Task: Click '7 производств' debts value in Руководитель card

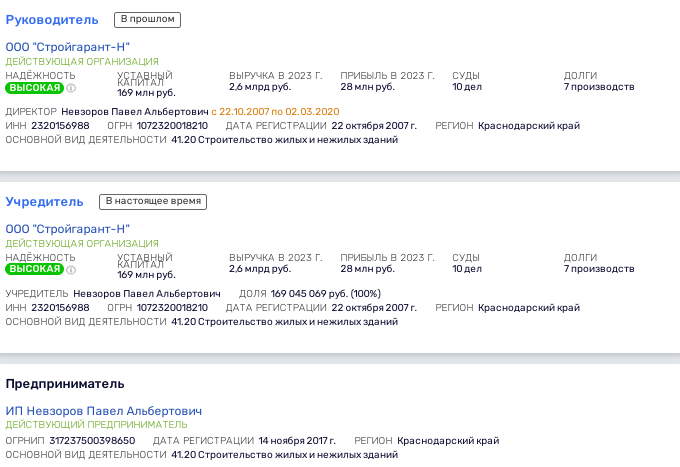Action: (599, 87)
